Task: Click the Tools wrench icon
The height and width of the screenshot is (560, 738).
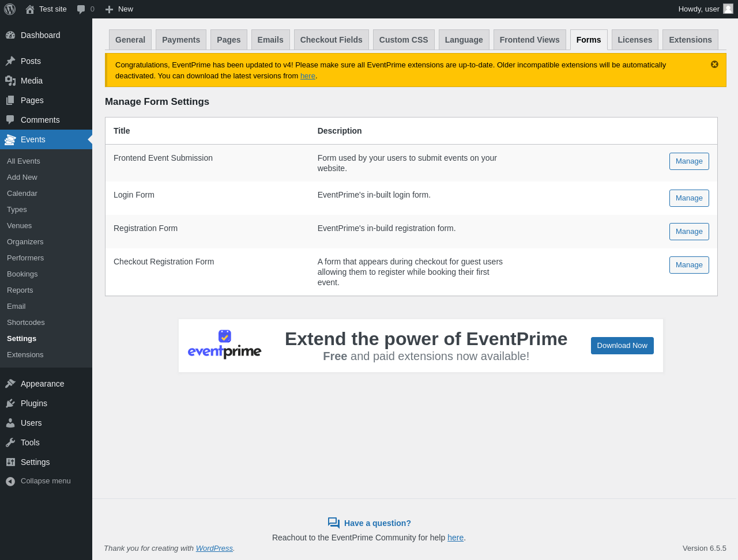Action: tap(10, 442)
